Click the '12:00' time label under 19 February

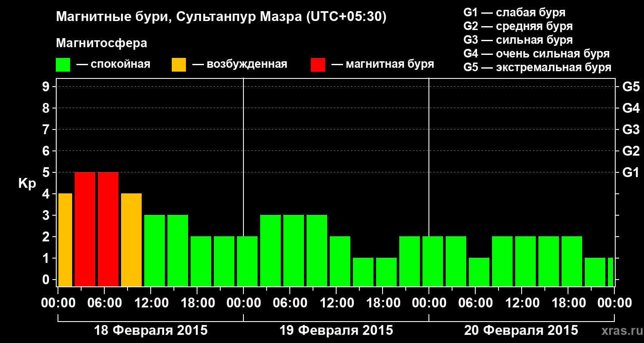[336, 303]
